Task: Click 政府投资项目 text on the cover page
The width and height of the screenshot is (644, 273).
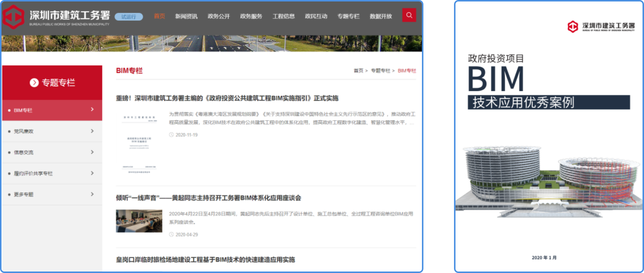Action: click(496, 59)
